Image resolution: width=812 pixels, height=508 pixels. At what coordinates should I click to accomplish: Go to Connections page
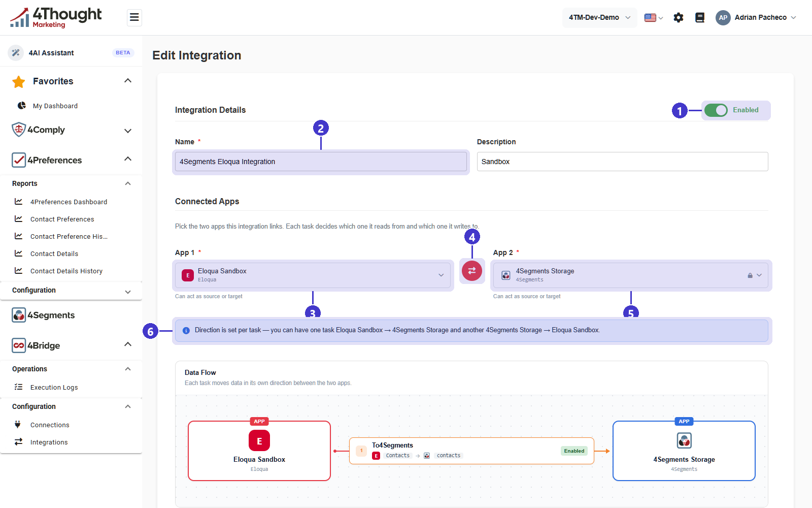point(50,425)
